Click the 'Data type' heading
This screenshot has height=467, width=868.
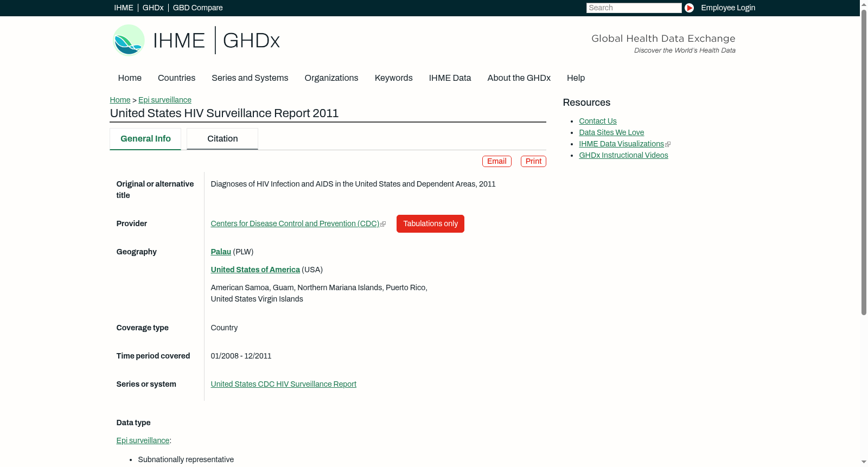133,423
